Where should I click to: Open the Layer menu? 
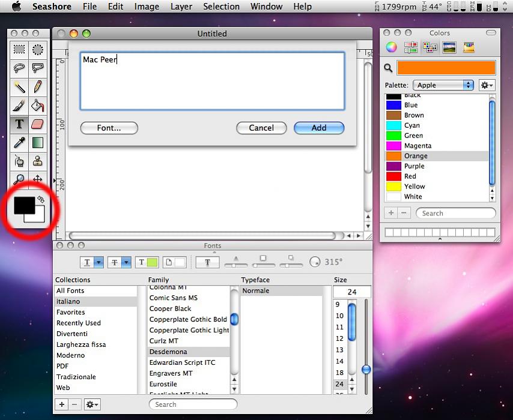click(181, 7)
